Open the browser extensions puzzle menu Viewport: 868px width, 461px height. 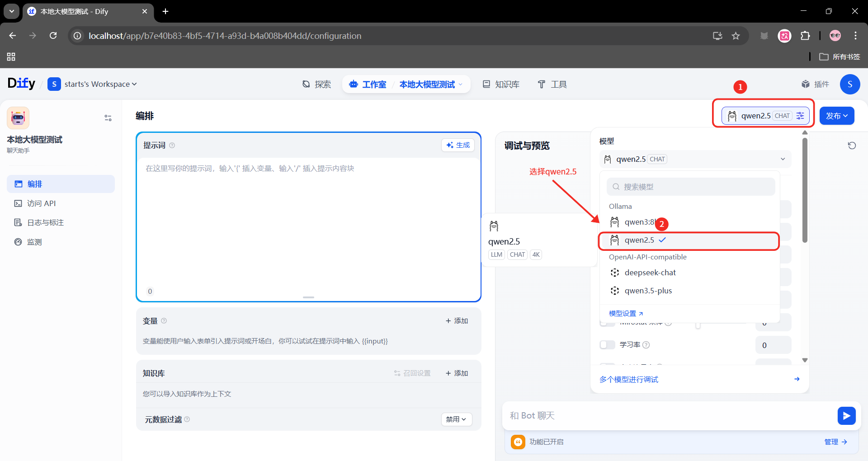(805, 36)
